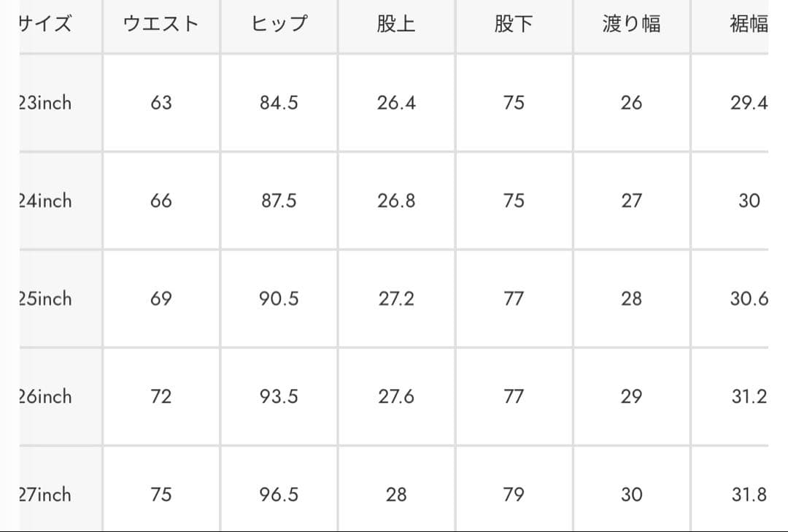The height and width of the screenshot is (532, 788).
Task: Click waist value 63 for 23inch
Action: click(x=161, y=103)
